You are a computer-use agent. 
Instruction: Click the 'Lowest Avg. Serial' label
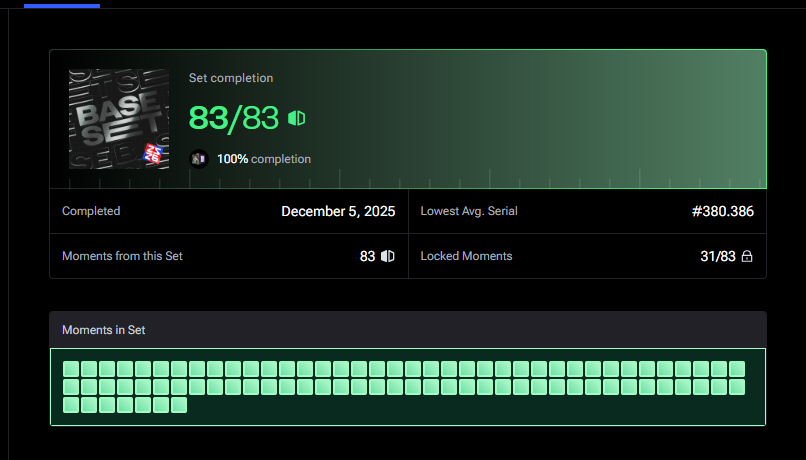pyautogui.click(x=469, y=211)
